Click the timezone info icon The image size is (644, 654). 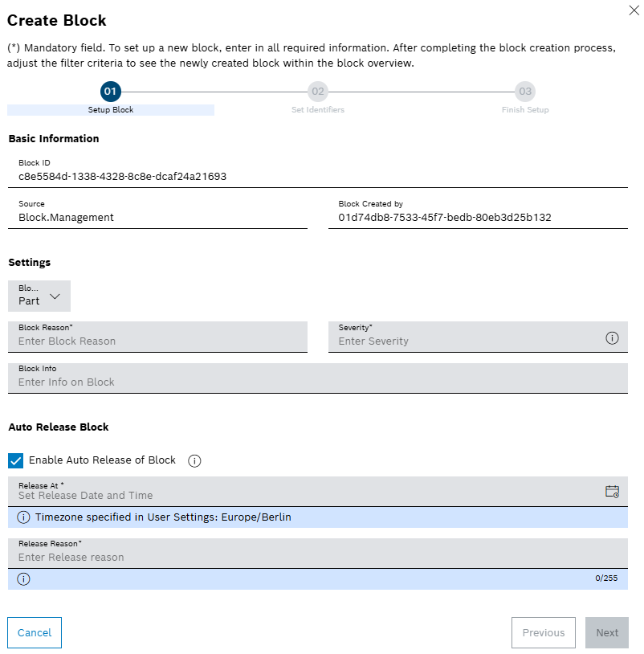coord(22,518)
